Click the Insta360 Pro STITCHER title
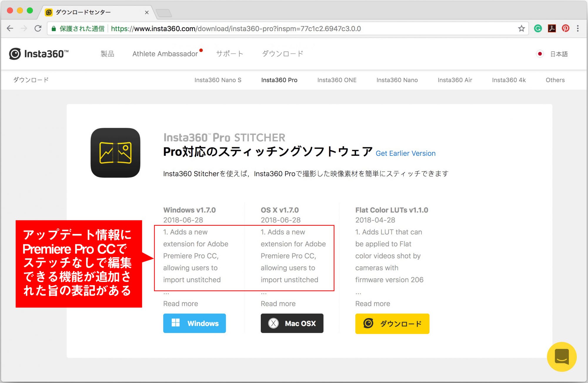Image resolution: width=588 pixels, height=383 pixels. pos(224,138)
